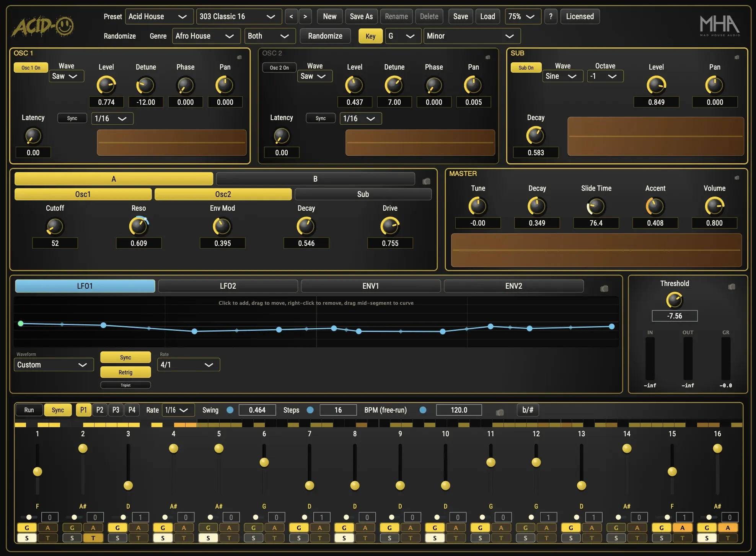756x556 pixels.
Task: Toggle the Key lock button
Action: click(x=370, y=36)
